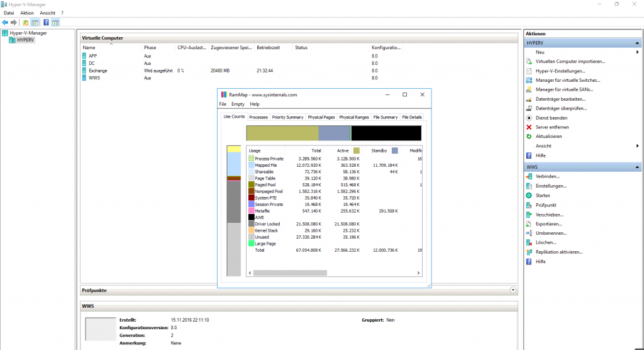Switch to RamMap Physical Pages tab
This screenshot has width=644, height=350.
tap(321, 117)
